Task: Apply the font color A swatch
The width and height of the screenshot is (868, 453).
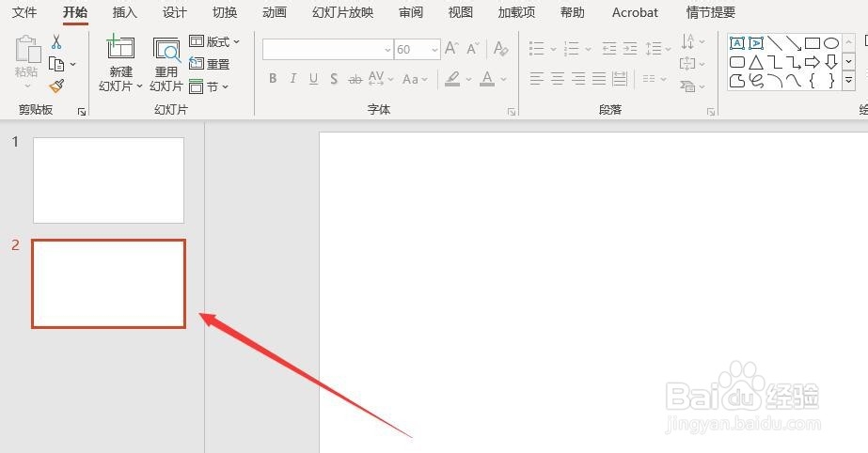Action: [487, 79]
